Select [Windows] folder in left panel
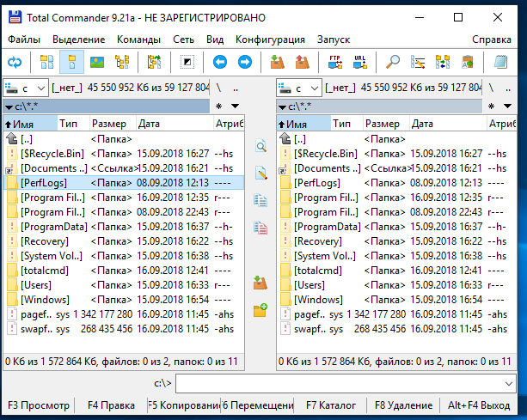This screenshot has height=420, width=527. pyautogui.click(x=124, y=300)
